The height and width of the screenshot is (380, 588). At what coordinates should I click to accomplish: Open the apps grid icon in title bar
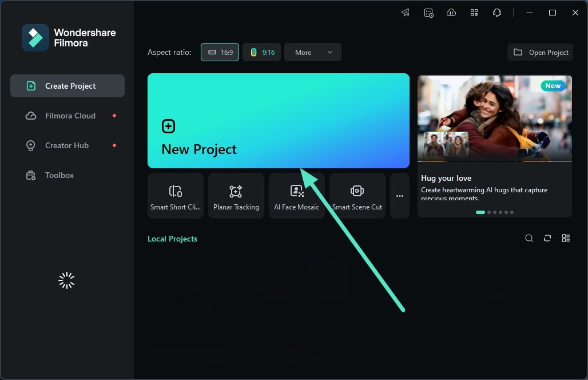click(474, 13)
